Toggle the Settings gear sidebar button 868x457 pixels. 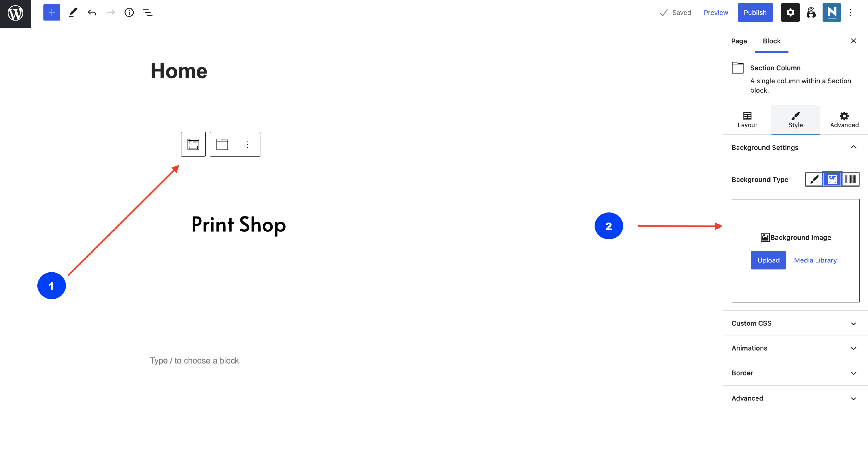point(790,12)
